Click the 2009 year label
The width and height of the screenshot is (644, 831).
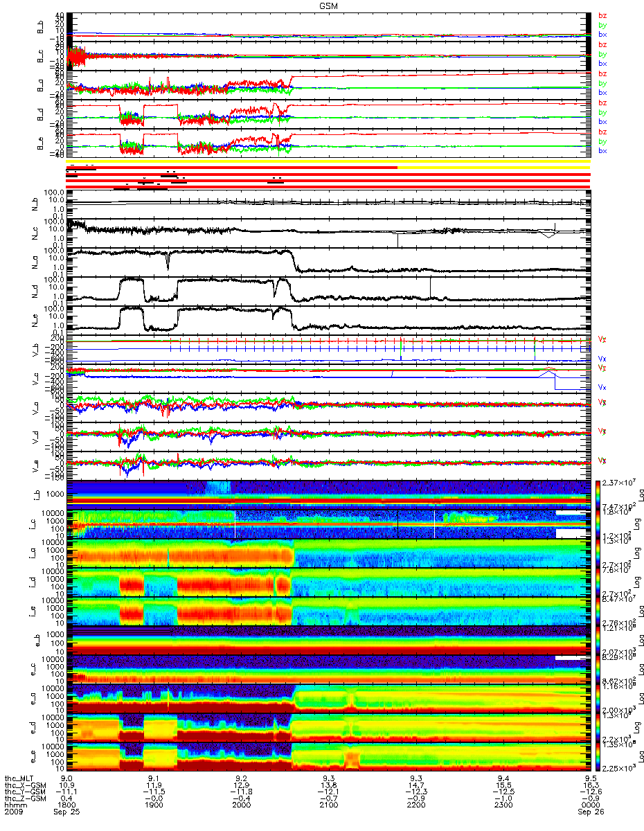12,812
